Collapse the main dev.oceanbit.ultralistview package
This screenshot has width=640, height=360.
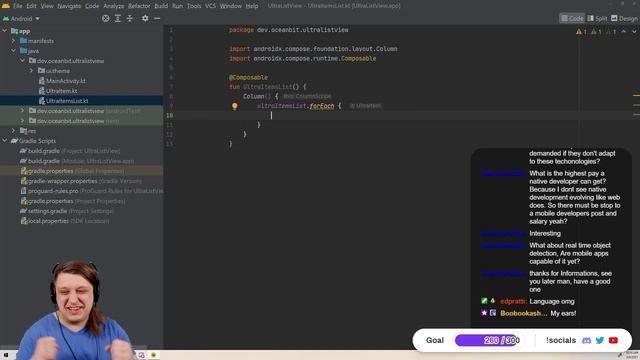tap(23, 61)
